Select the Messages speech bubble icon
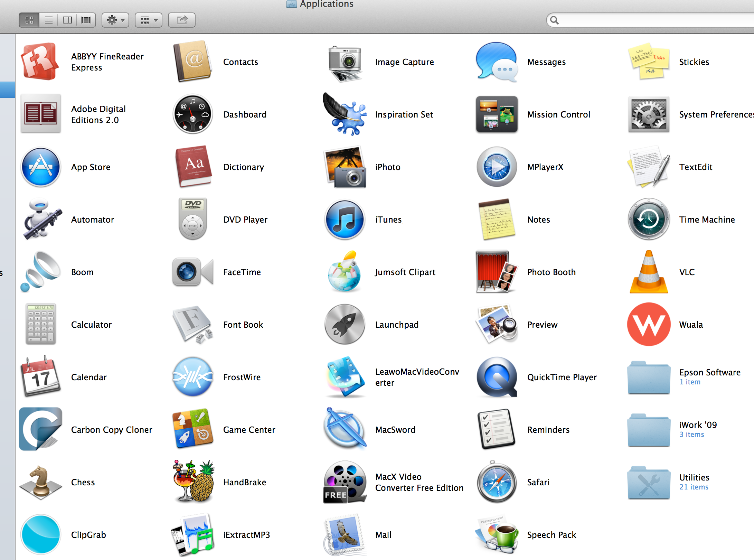754x560 pixels. [x=497, y=62]
